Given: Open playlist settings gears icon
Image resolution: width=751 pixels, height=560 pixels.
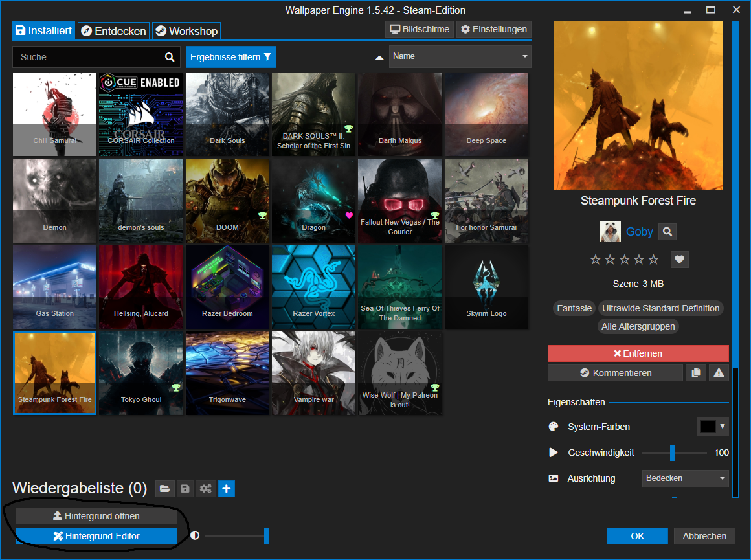Looking at the screenshot, I should pos(206,489).
